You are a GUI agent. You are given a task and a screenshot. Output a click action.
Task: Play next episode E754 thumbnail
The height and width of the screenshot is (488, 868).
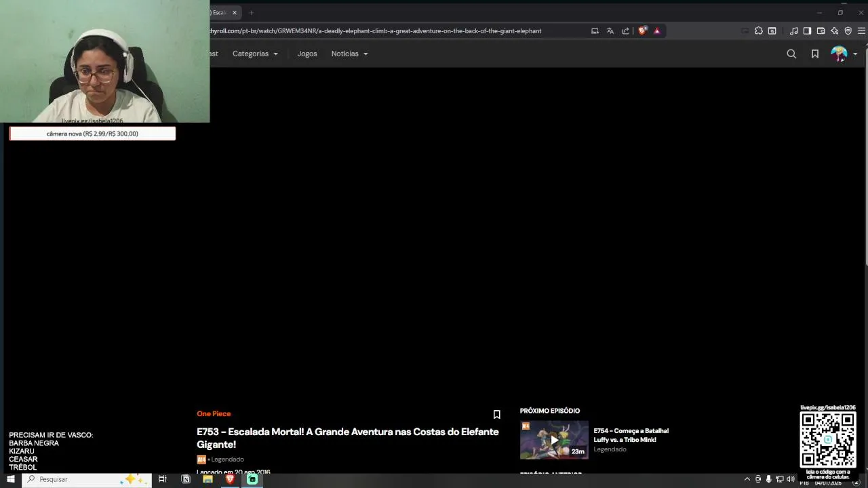(554, 440)
